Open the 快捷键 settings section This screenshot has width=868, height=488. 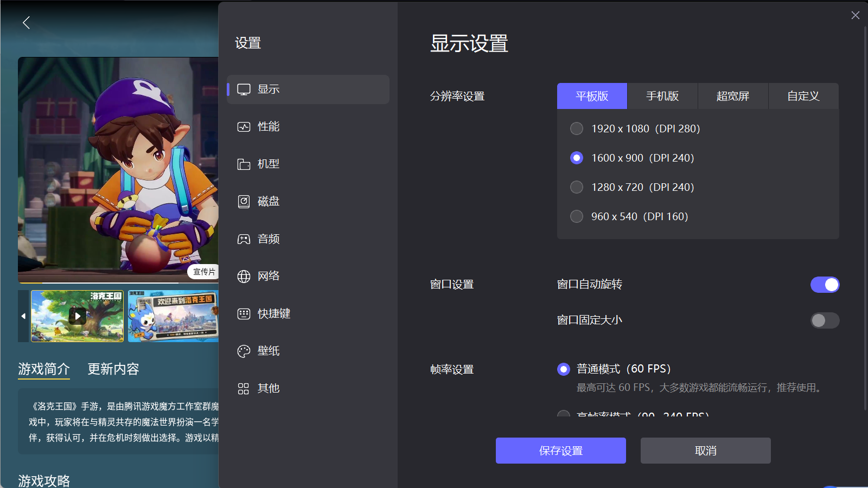[308, 314]
